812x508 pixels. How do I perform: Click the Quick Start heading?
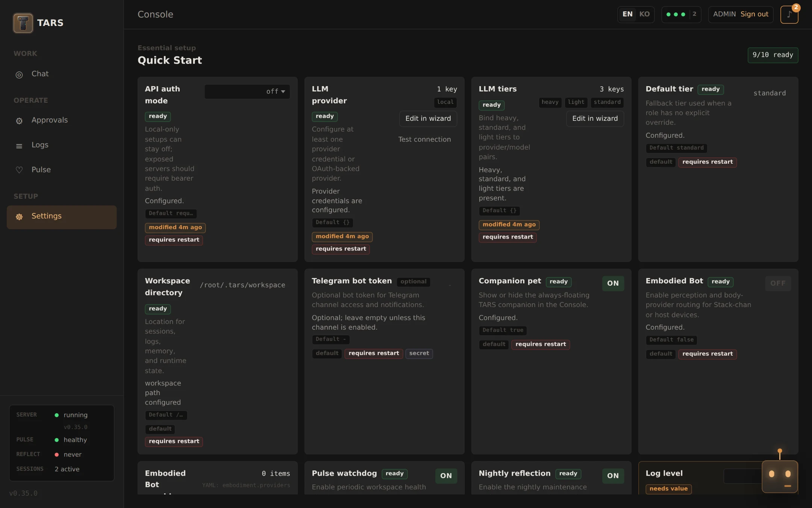click(170, 61)
